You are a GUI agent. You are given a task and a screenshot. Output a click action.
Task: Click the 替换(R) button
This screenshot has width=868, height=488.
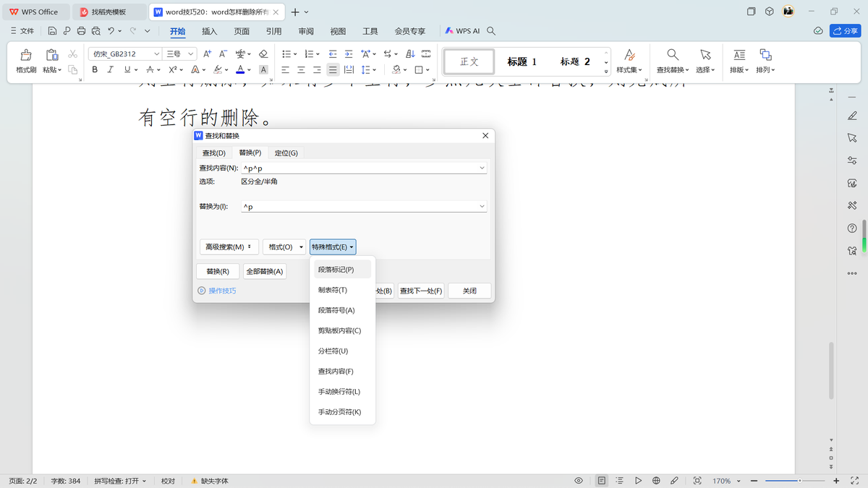click(x=218, y=271)
